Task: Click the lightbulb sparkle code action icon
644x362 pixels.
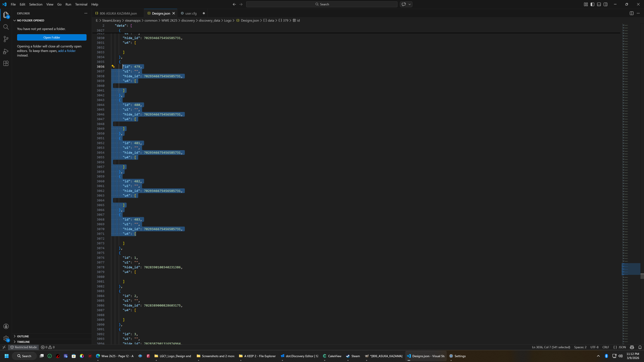Action: click(113, 66)
